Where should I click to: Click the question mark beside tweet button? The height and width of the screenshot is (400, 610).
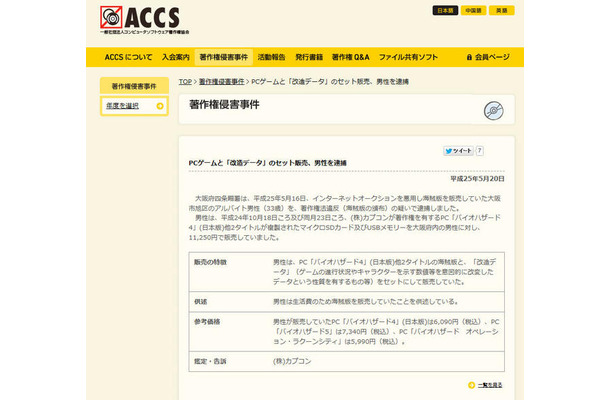[480, 151]
